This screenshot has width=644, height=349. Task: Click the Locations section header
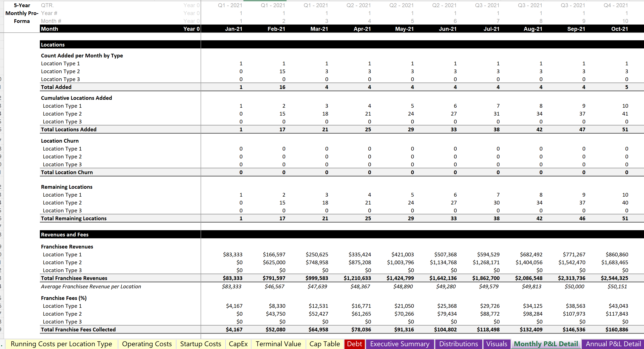tap(53, 44)
